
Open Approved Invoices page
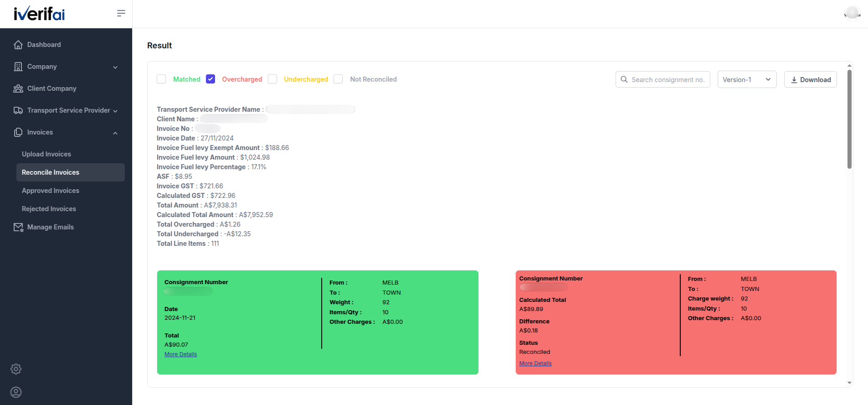51,191
